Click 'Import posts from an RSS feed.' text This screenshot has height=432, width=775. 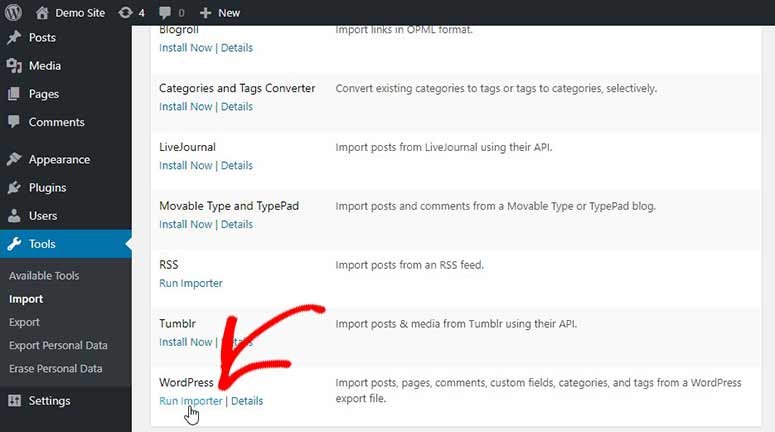point(410,265)
